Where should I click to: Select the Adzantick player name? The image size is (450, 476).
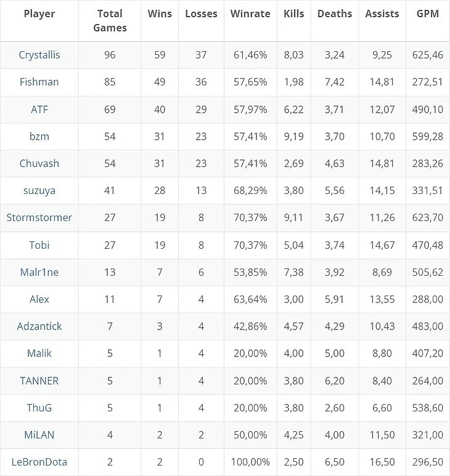coord(39,326)
